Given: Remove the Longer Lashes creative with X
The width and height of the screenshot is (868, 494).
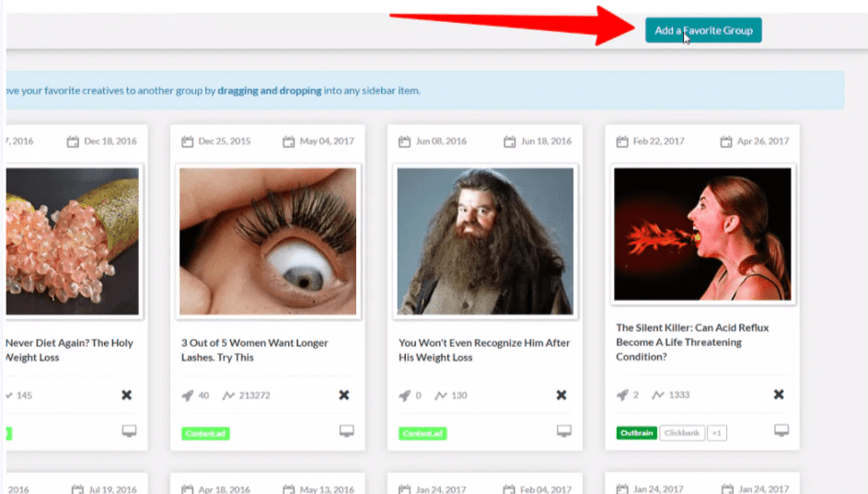Looking at the screenshot, I should (343, 395).
